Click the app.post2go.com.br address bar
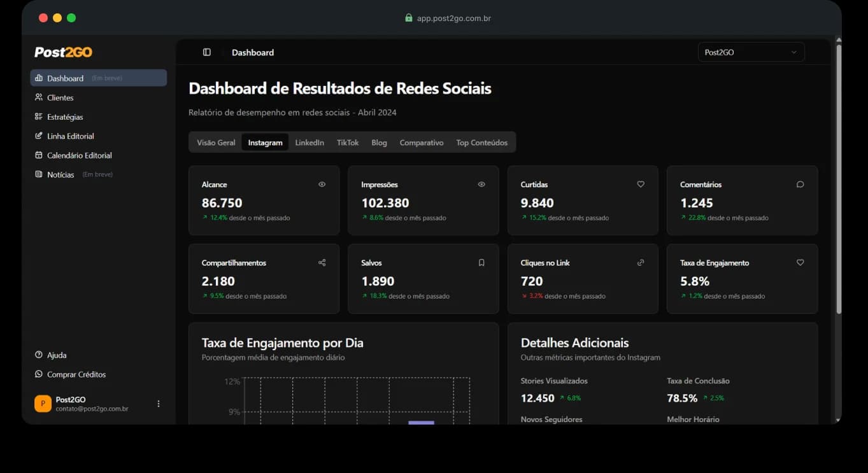Image resolution: width=868 pixels, height=473 pixels. 453,18
